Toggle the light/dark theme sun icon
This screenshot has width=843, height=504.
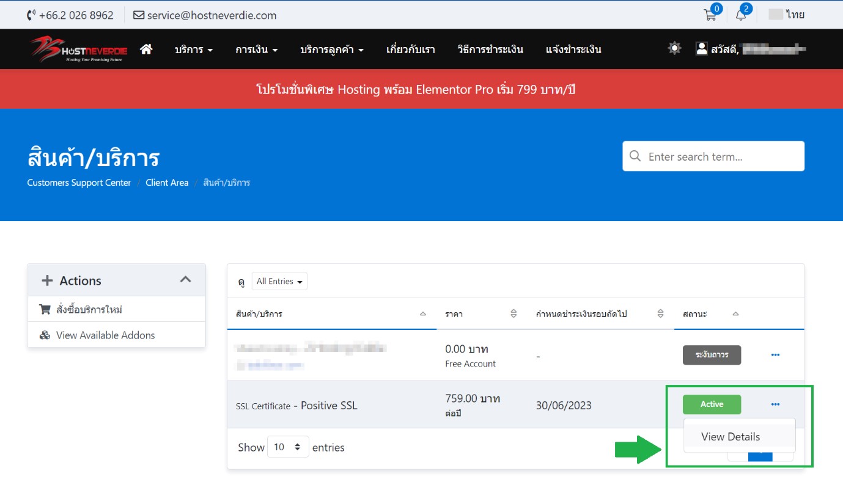pos(674,49)
